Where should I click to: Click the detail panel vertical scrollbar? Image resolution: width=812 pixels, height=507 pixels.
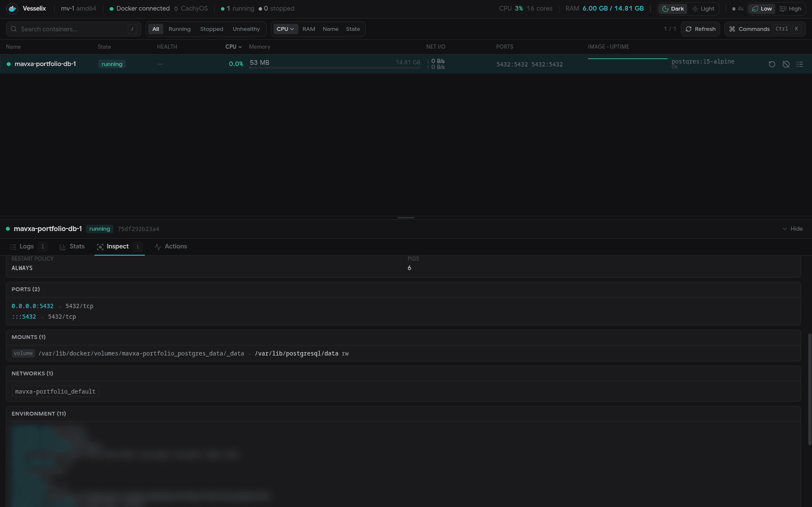coord(809,389)
